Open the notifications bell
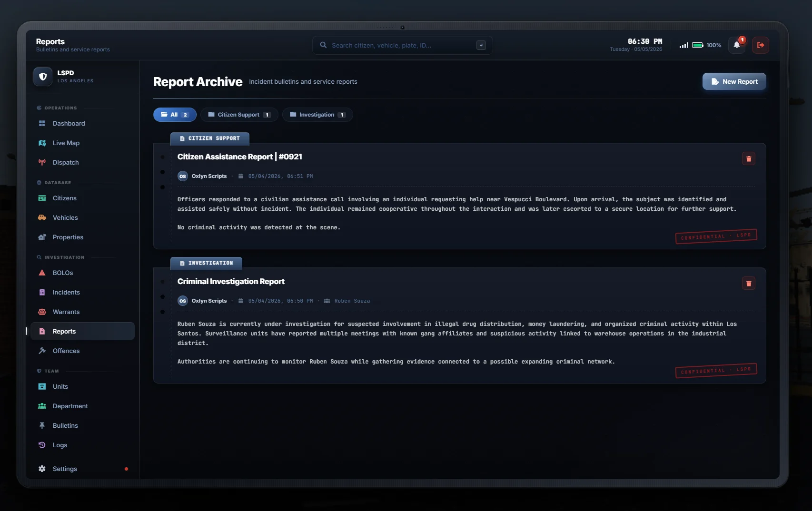The height and width of the screenshot is (511, 812). (x=736, y=45)
